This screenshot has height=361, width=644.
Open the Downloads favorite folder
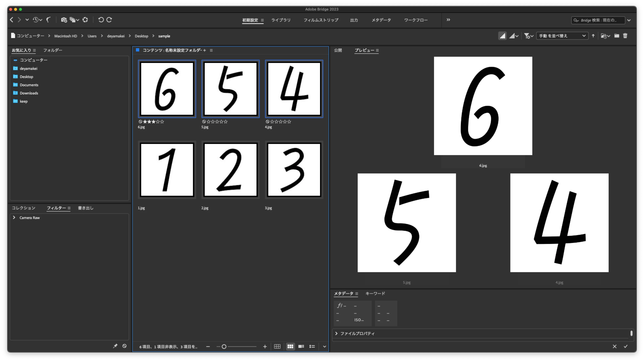pyautogui.click(x=29, y=93)
